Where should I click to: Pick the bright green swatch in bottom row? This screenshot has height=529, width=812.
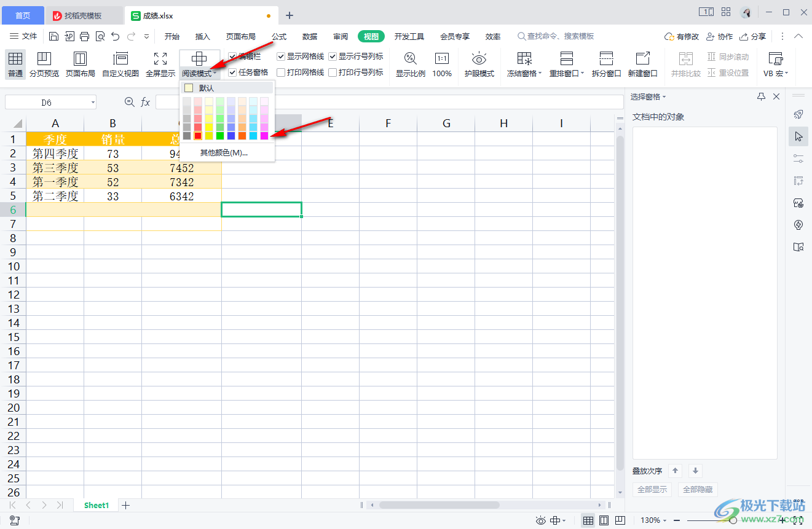click(x=220, y=136)
